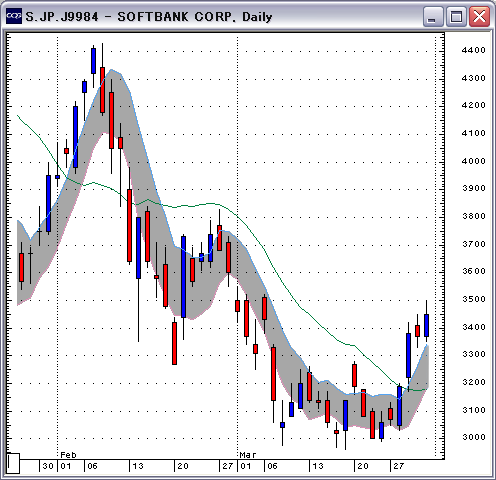Click the 27 date label under Mar
The height and width of the screenshot is (480, 496).
[x=399, y=466]
